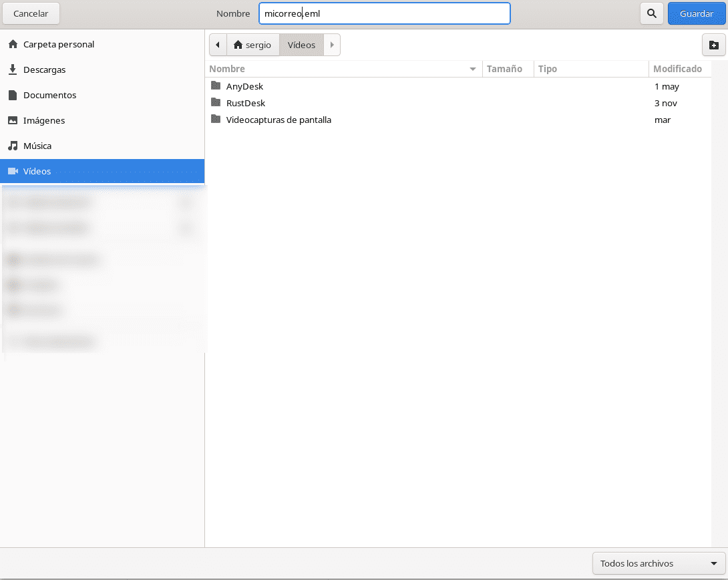Open the Carpeta personal sidebar entry
This screenshot has height=580, width=728.
coord(58,44)
